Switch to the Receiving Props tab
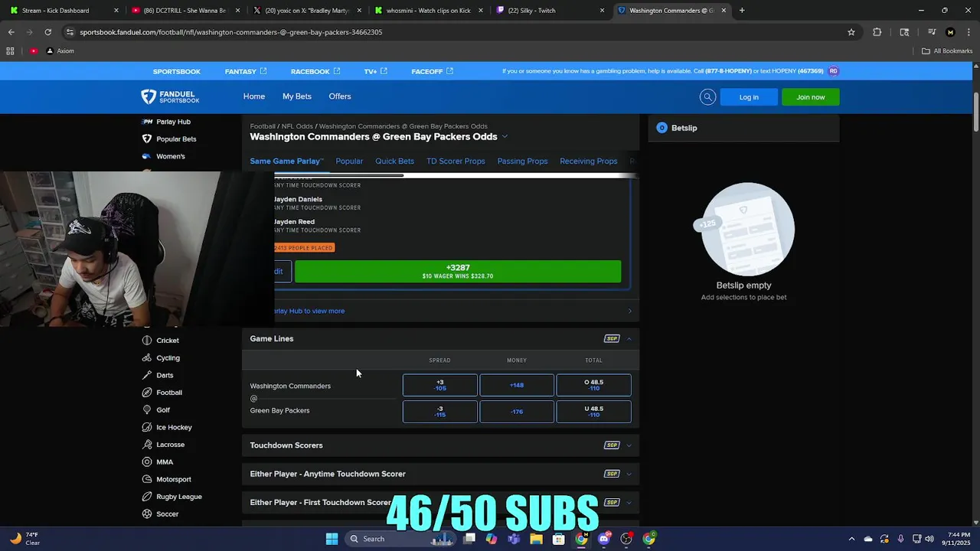 coord(588,161)
